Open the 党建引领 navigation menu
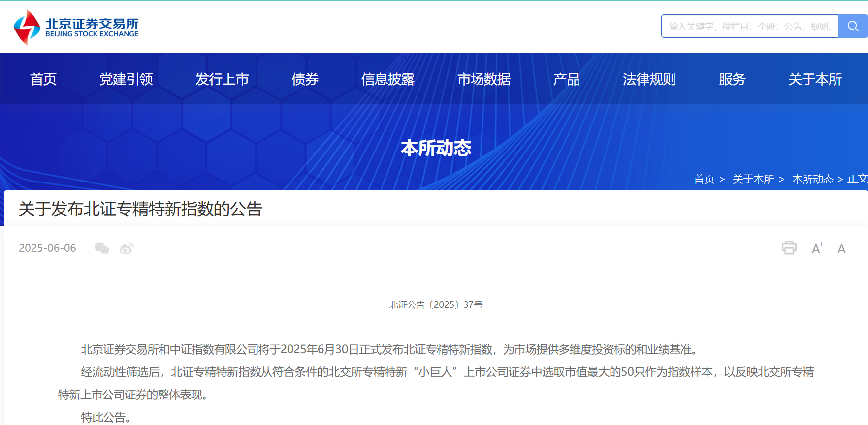 (x=126, y=79)
